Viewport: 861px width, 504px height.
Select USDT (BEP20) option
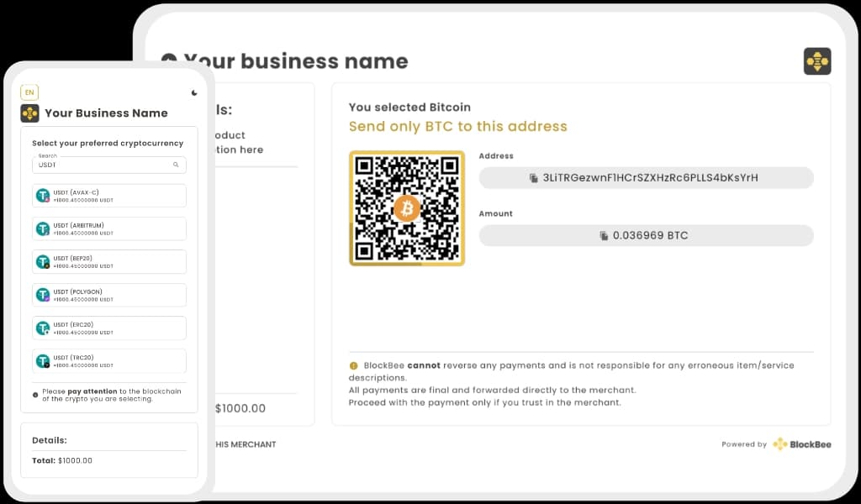click(x=109, y=261)
